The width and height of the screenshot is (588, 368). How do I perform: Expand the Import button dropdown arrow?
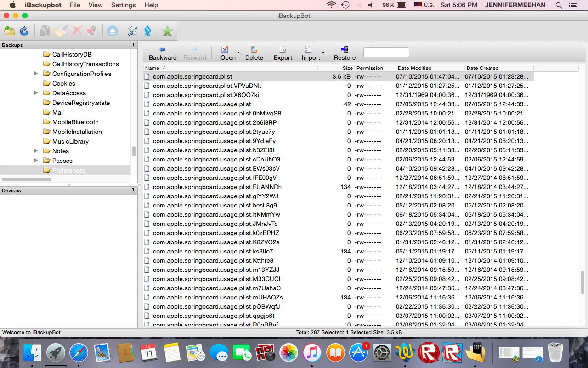[323, 53]
